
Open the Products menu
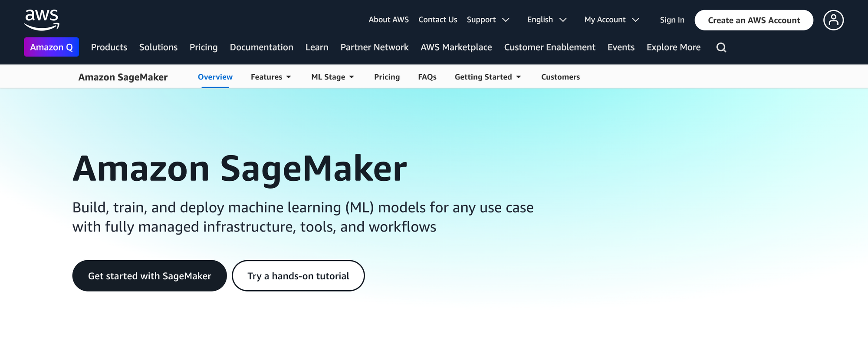tap(109, 47)
